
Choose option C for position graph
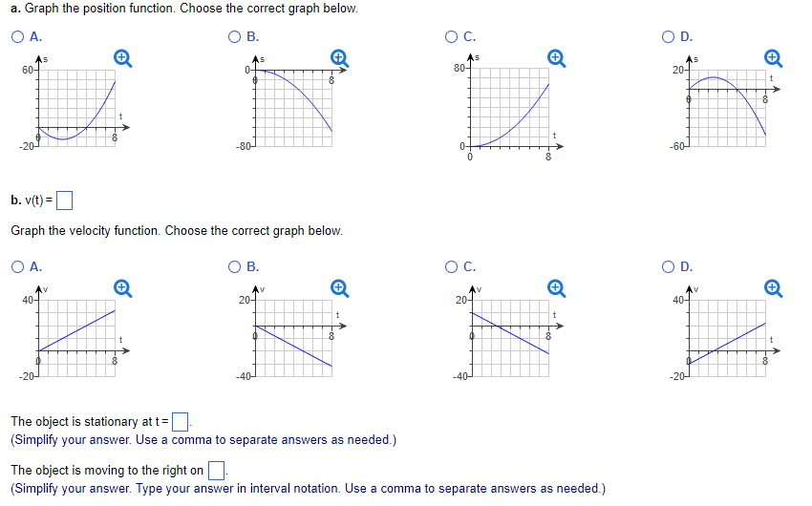[452, 37]
